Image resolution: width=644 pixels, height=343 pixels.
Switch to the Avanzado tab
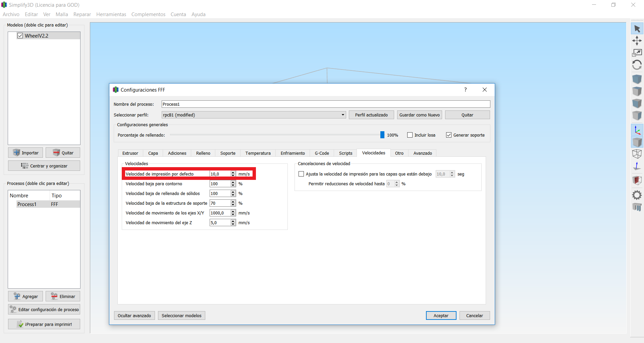(423, 153)
